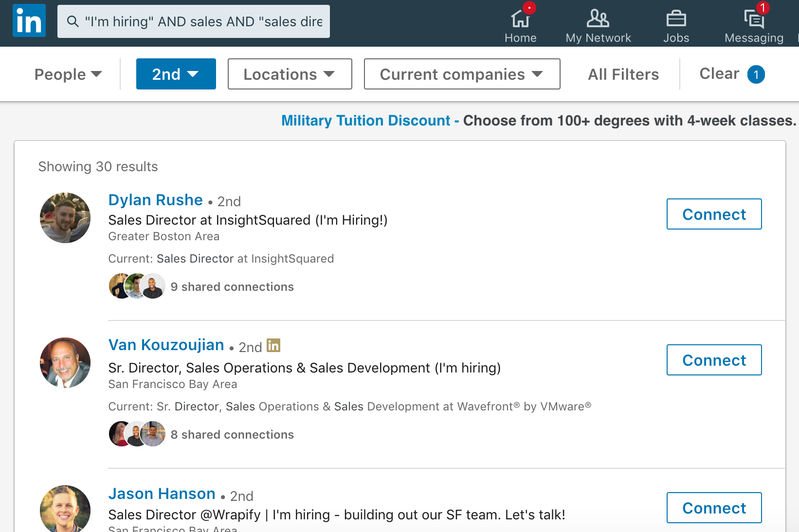Open the Home icon in navigation
This screenshot has height=532, width=799.
(520, 19)
